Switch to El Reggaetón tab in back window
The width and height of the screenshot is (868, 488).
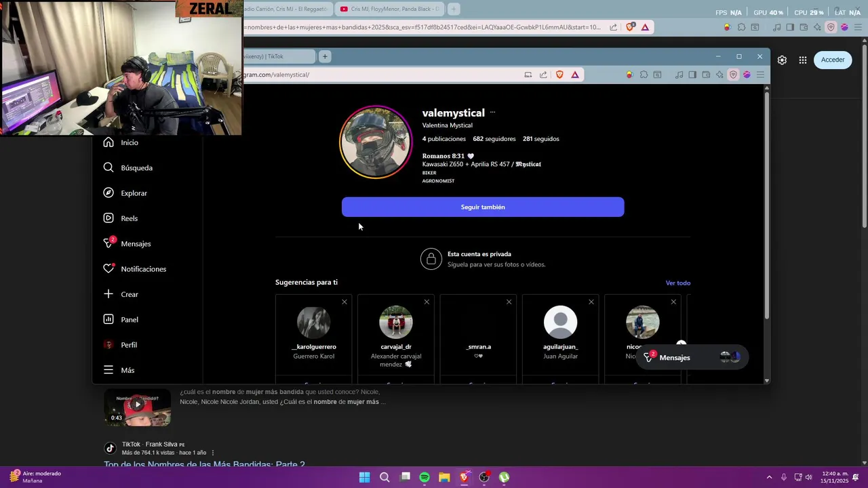pyautogui.click(x=288, y=9)
